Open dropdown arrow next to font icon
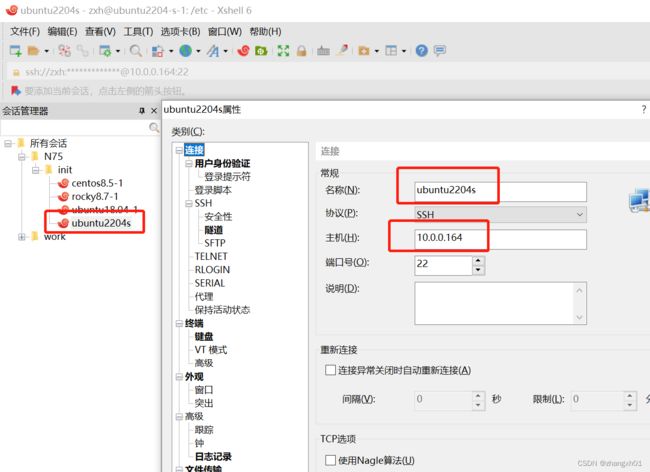Screen dimensions: 650x472 (x=226, y=51)
